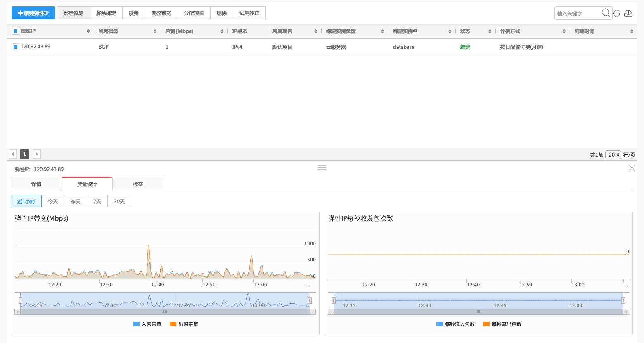
Task: Click 分配项目 button
Action: tap(194, 13)
